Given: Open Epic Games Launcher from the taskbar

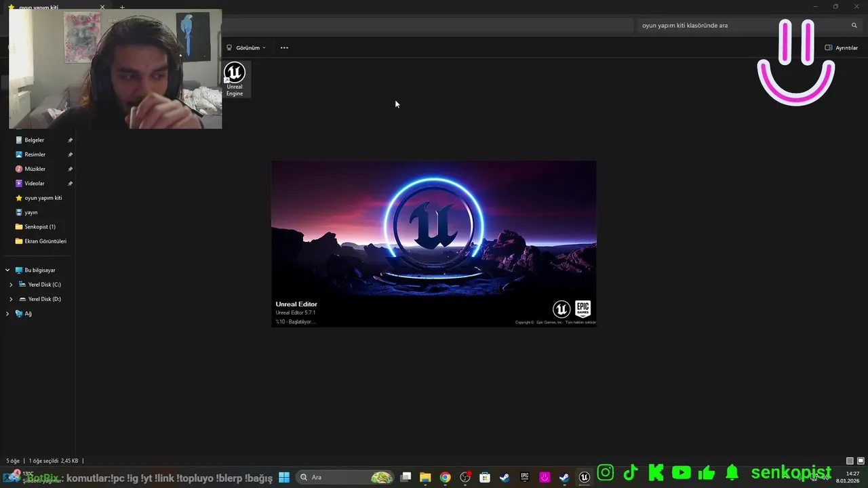Looking at the screenshot, I should point(524,477).
